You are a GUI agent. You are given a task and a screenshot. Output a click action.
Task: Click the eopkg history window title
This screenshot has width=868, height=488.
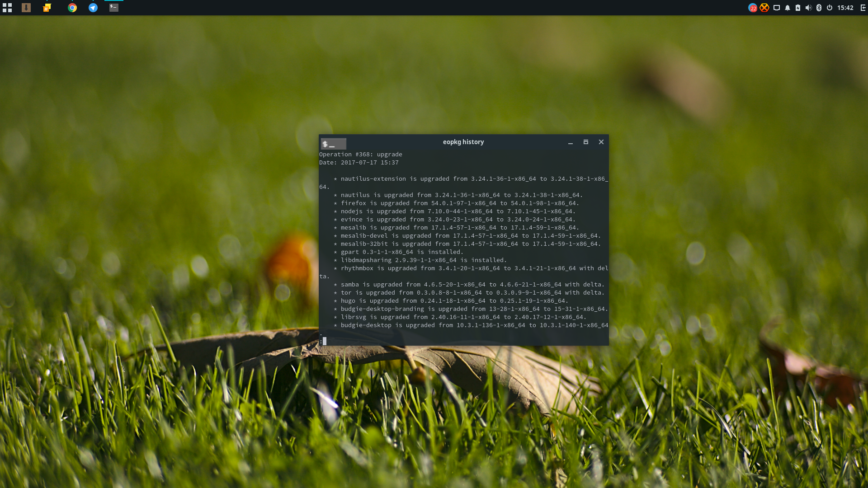coord(463,142)
